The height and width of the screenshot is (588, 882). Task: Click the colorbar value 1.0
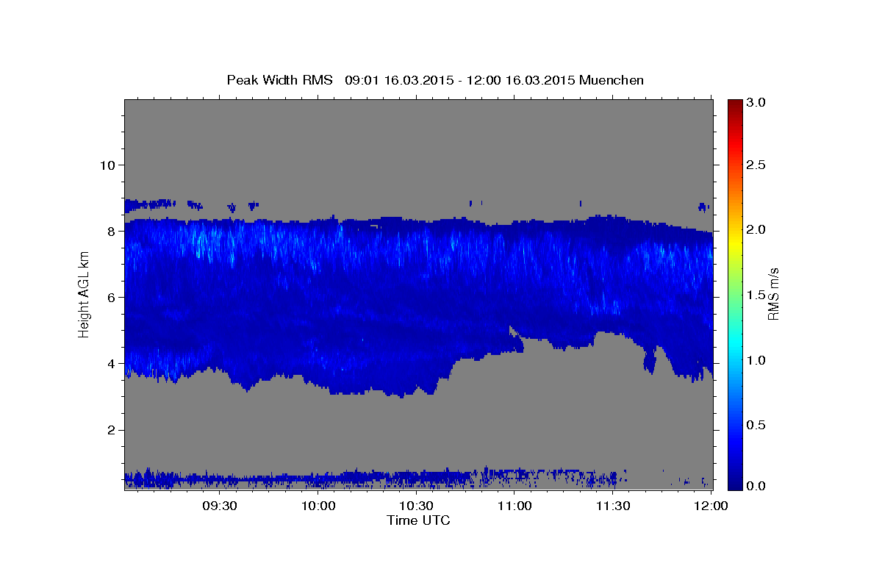[x=756, y=360]
